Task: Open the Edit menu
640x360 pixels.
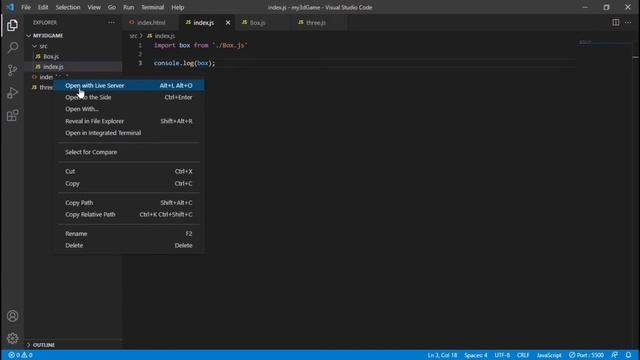Action: click(x=43, y=7)
